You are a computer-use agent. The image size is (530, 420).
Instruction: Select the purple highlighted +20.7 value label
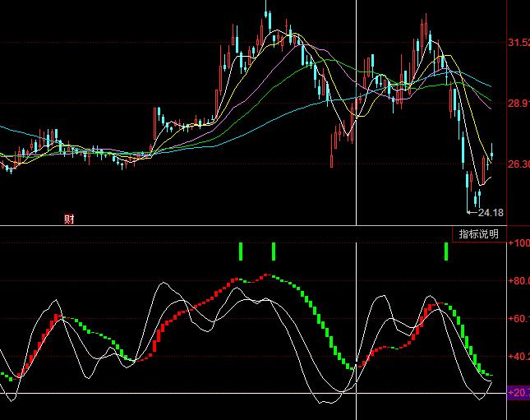click(518, 395)
